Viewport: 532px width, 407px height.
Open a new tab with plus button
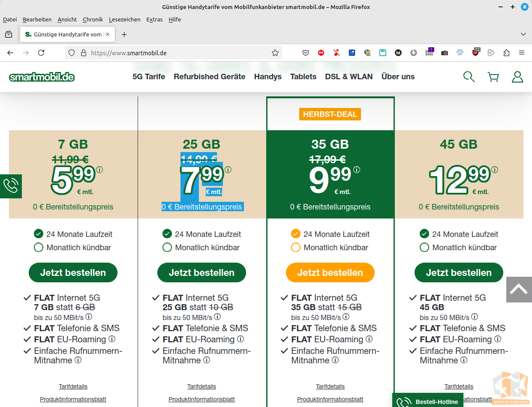click(x=124, y=34)
